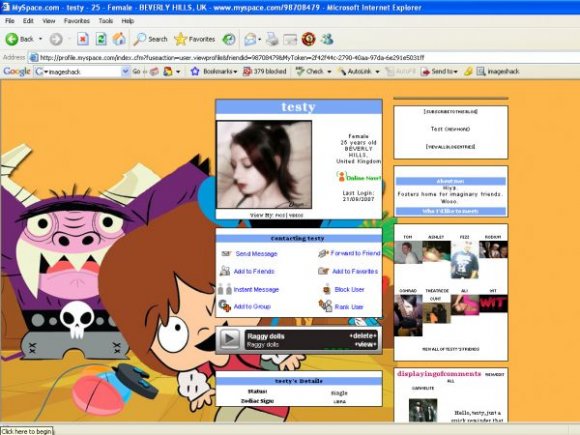Print the page with printer icon
The height and width of the screenshot is (435, 580).
[x=272, y=39]
